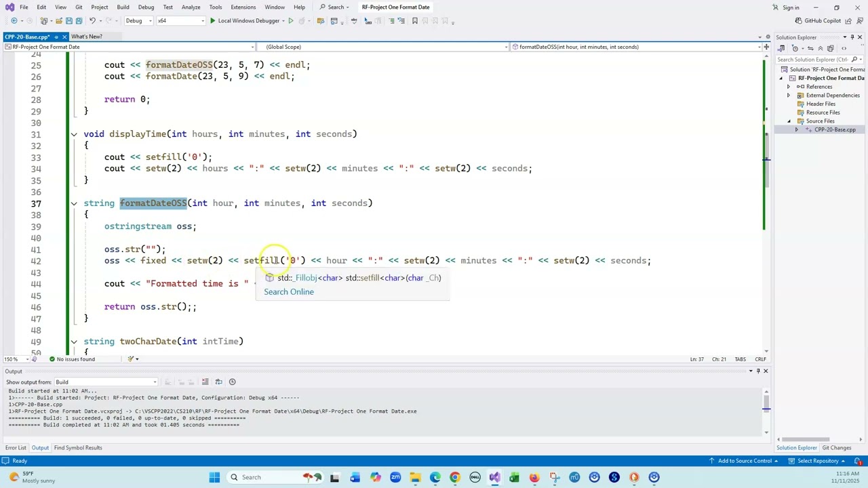Image resolution: width=868 pixels, height=488 pixels.
Task: Click Visual Studio icon in taskbar
Action: 494,477
